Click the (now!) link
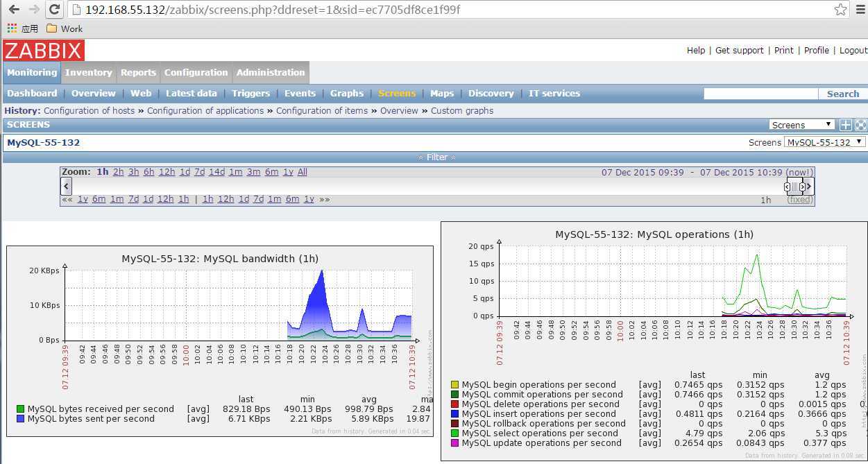Image resolution: width=868 pixels, height=464 pixels. (799, 172)
